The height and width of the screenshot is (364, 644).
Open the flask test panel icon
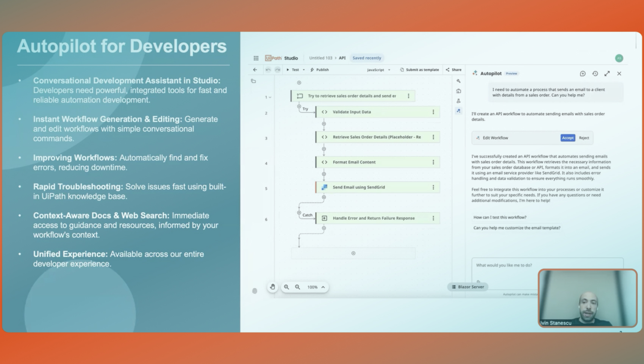(x=458, y=101)
